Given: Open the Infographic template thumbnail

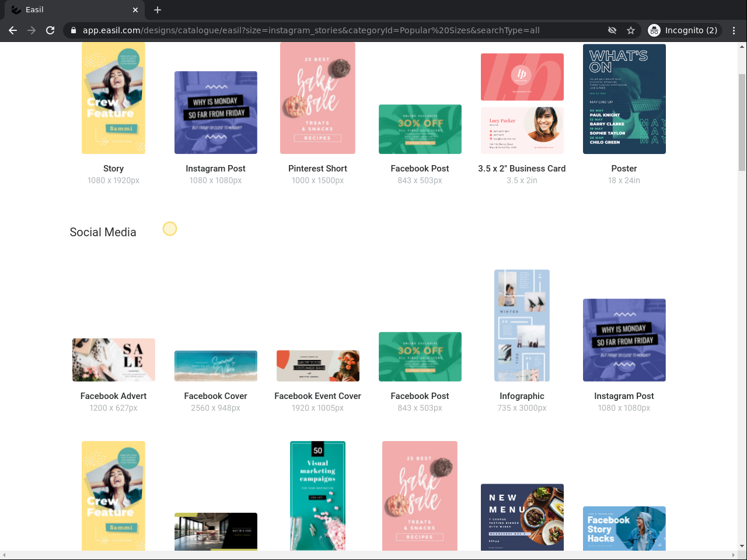Looking at the screenshot, I should tap(522, 325).
